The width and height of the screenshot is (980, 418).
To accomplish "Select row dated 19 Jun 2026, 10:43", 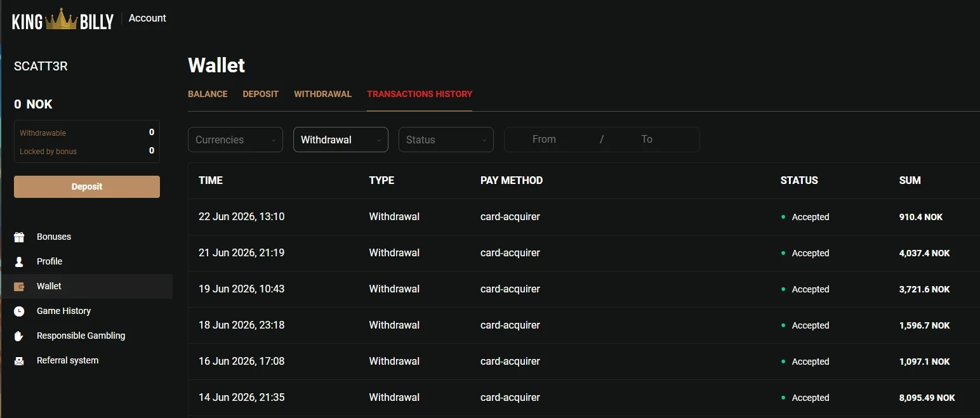I will click(584, 289).
